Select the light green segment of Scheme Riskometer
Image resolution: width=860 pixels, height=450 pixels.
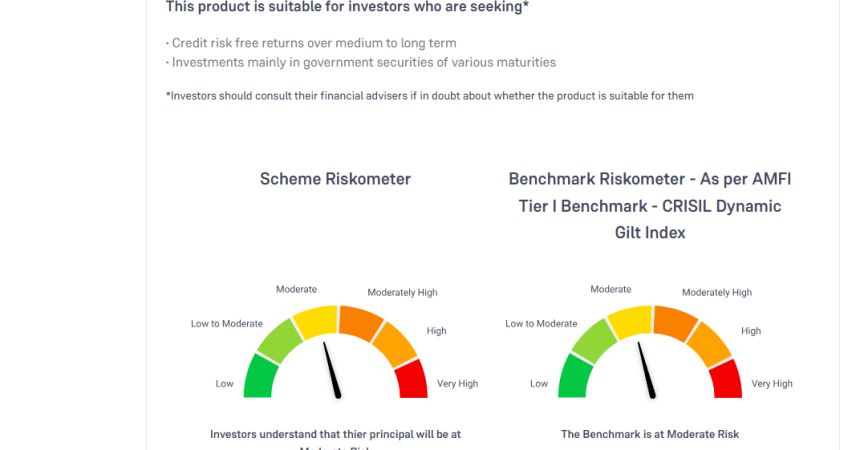pyautogui.click(x=279, y=342)
